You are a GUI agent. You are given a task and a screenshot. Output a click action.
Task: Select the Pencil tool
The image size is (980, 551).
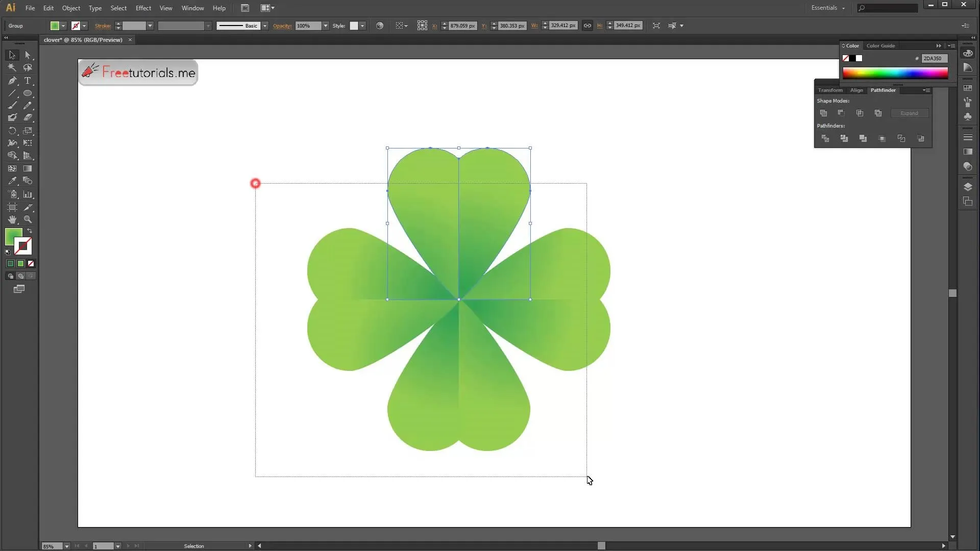pyautogui.click(x=28, y=106)
